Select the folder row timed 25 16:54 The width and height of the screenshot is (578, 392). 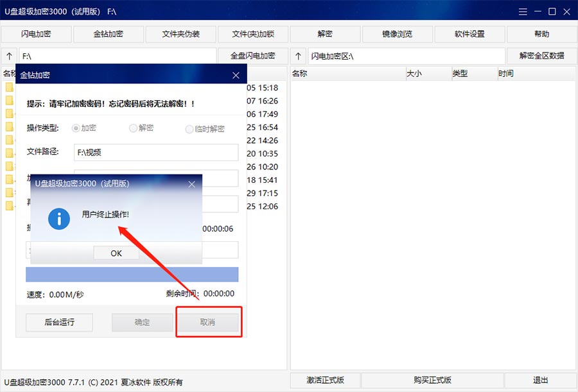[263, 128]
